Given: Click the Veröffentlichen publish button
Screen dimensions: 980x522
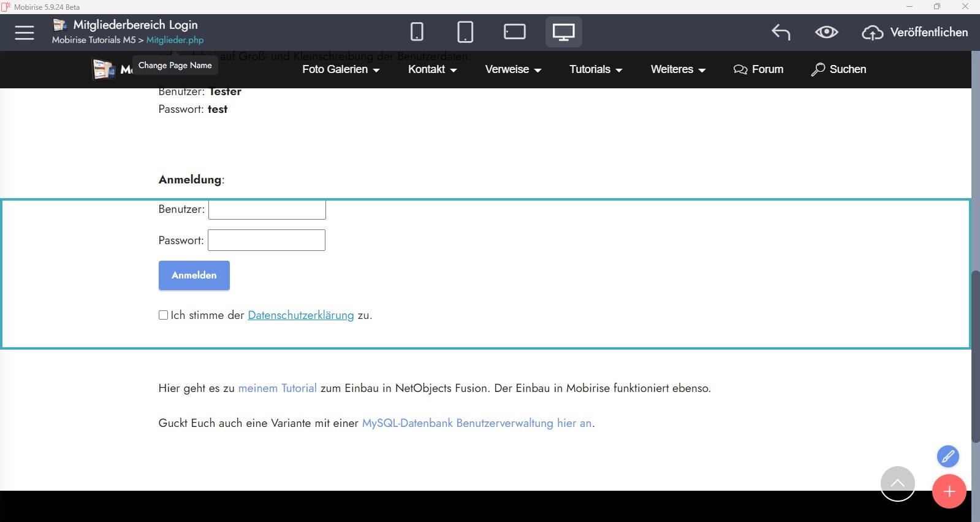Looking at the screenshot, I should pos(915,33).
